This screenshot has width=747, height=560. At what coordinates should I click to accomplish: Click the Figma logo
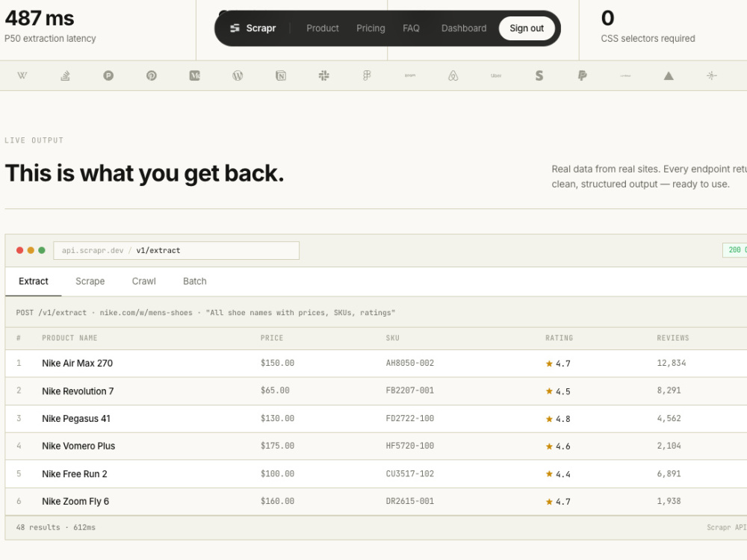coord(367,75)
